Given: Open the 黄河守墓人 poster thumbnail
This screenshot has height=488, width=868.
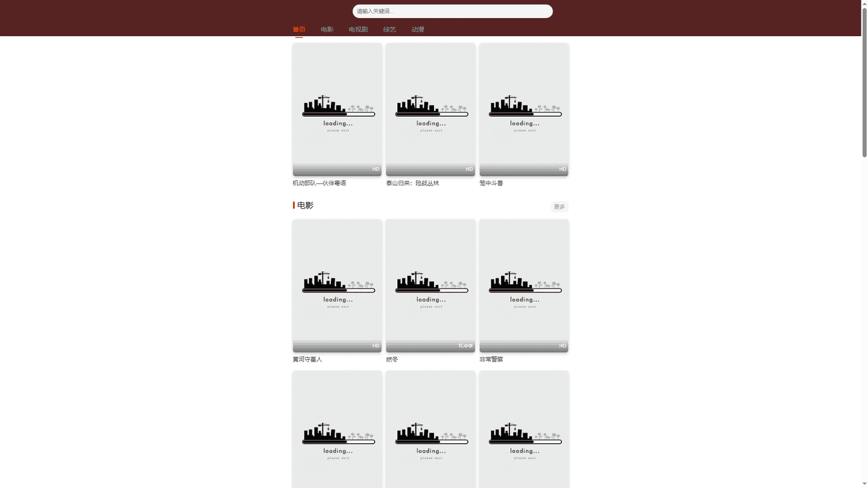Looking at the screenshot, I should (338, 286).
